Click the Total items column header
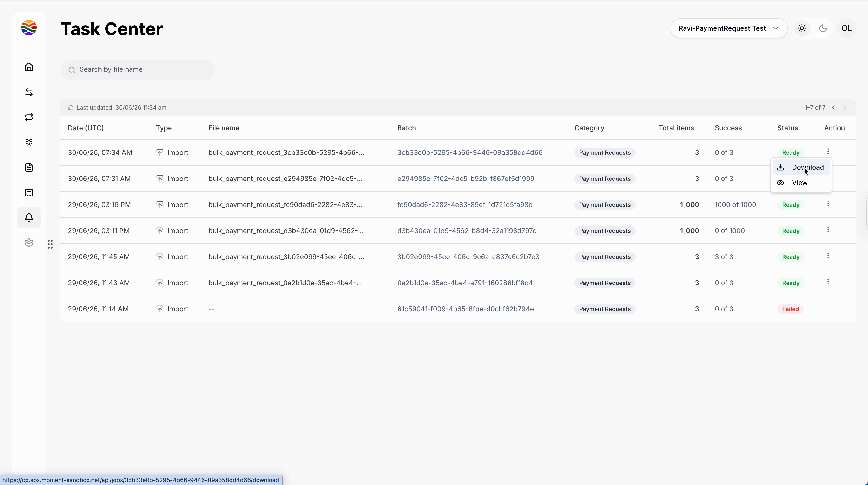 tap(676, 128)
